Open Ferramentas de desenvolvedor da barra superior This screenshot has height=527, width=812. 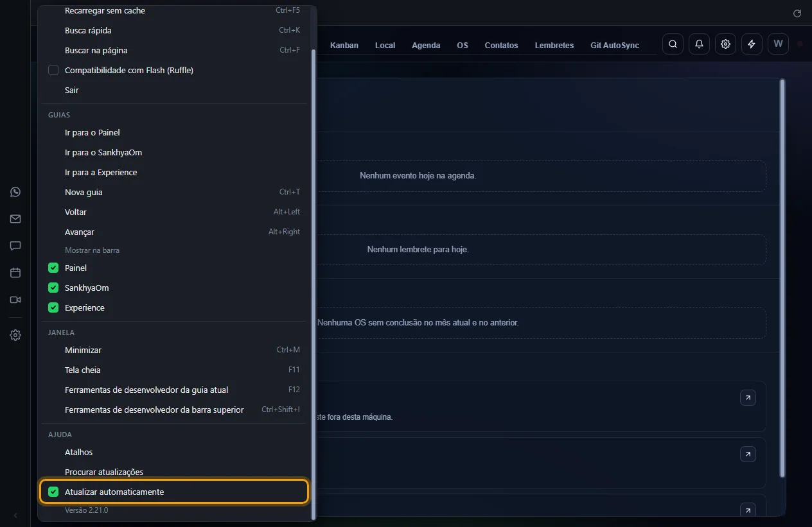[x=174, y=410]
